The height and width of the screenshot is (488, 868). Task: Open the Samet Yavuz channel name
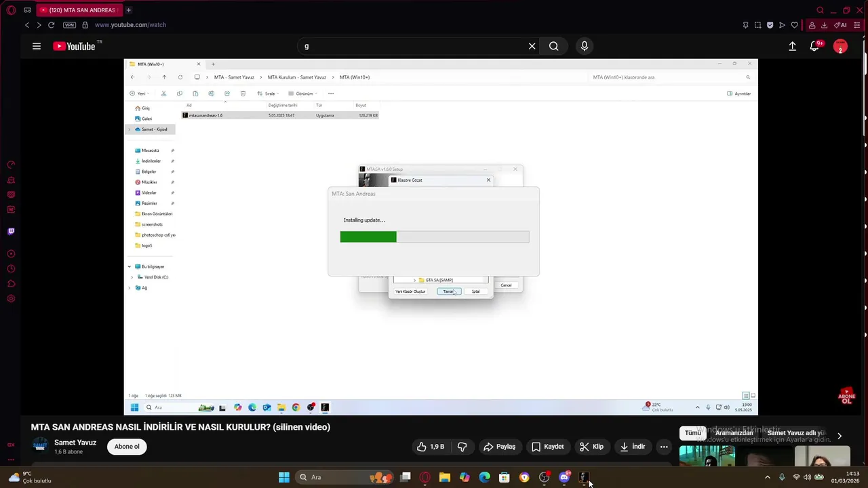pyautogui.click(x=75, y=443)
